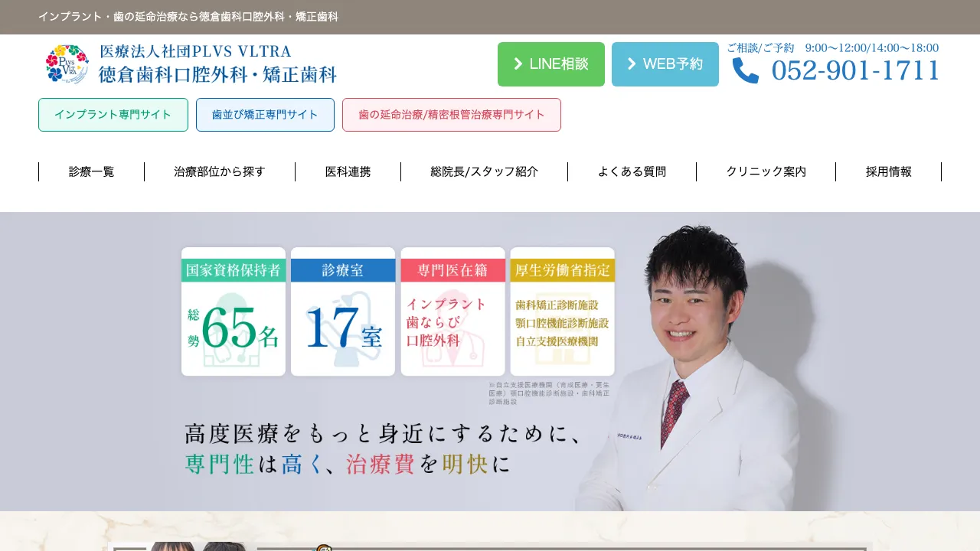980x551 pixels.
Task: Click the blue telephone handset icon
Action: (746, 70)
